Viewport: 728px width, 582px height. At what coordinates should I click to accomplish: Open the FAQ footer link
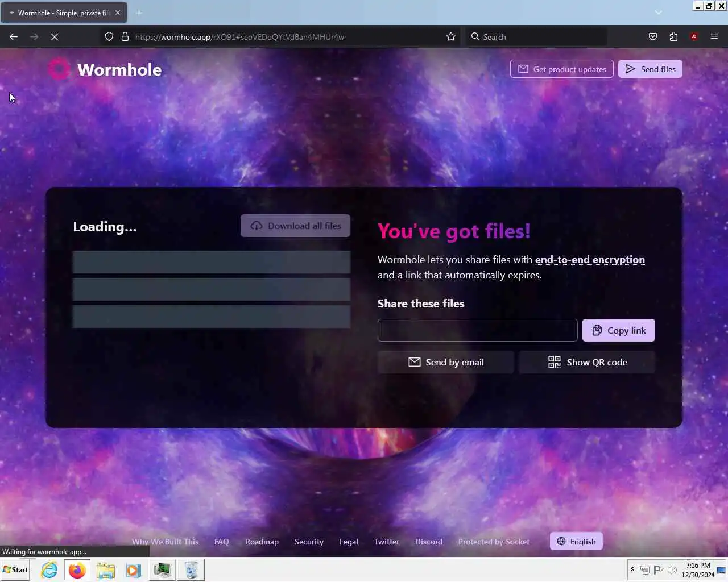(222, 542)
